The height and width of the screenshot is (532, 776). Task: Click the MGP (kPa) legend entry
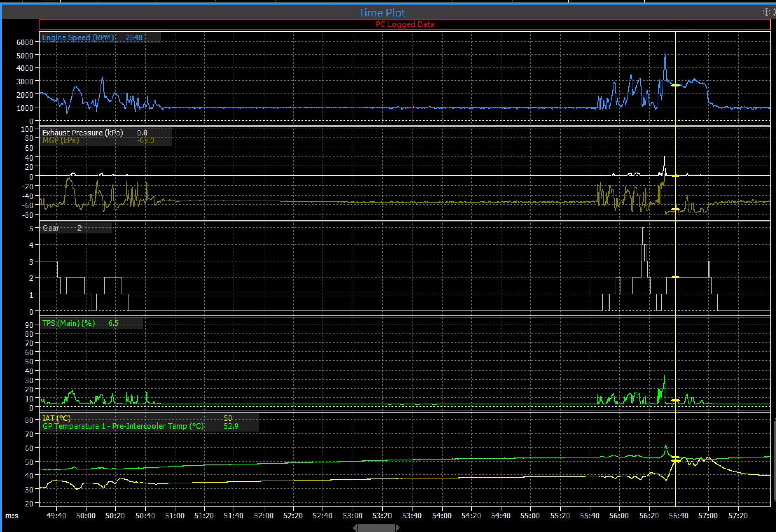(x=61, y=141)
